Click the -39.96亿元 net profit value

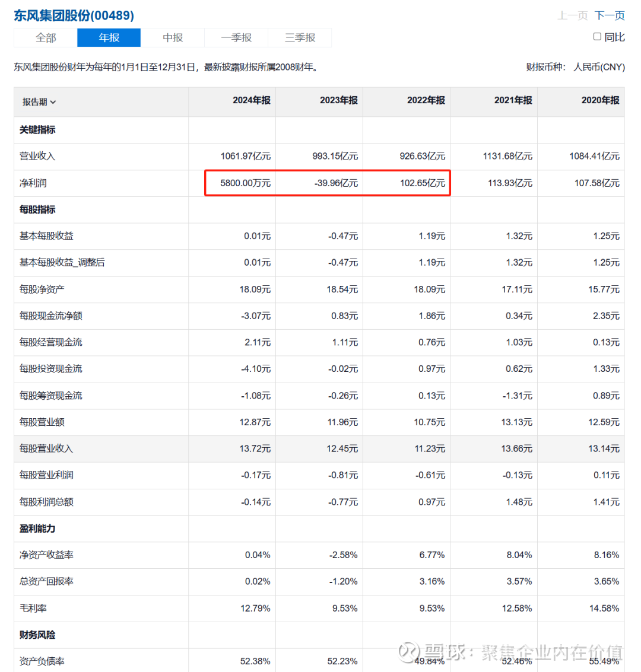[x=336, y=183]
